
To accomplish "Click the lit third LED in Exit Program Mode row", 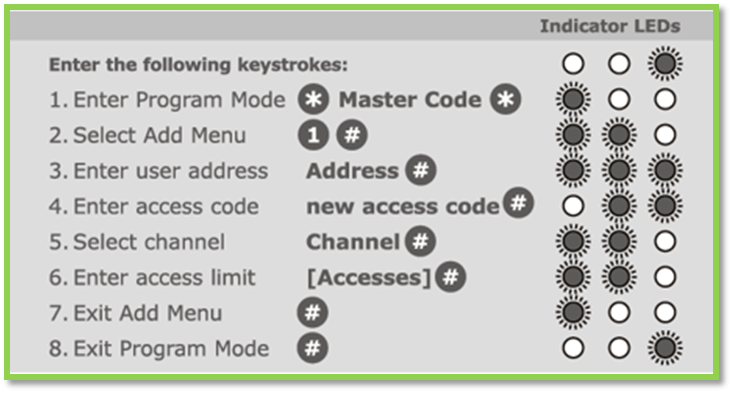I will point(665,348).
